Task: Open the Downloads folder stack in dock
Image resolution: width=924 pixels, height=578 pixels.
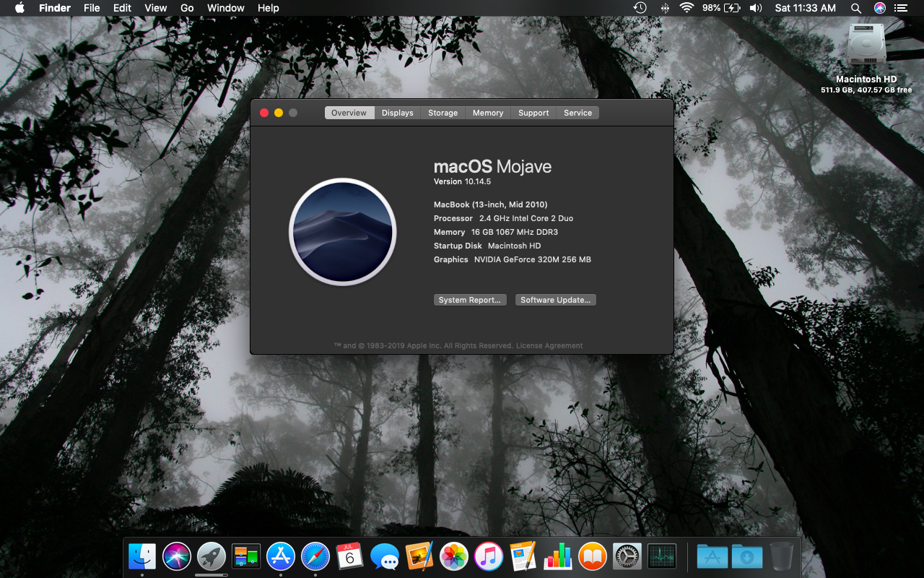Action: click(x=746, y=556)
